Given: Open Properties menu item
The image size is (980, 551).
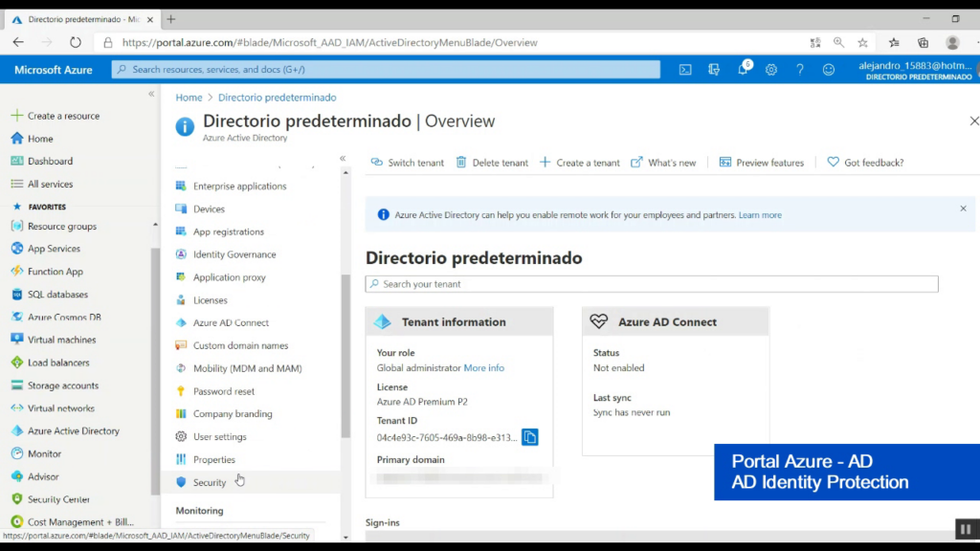Looking at the screenshot, I should pyautogui.click(x=213, y=460).
